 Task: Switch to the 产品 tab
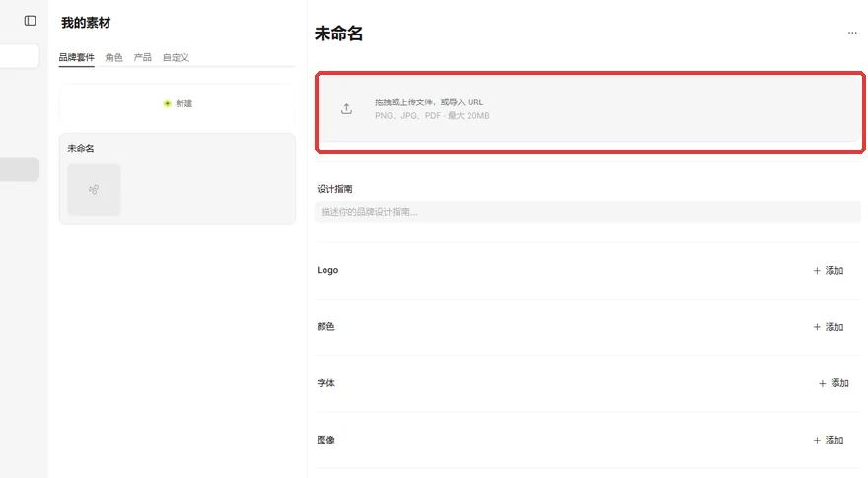coord(143,57)
